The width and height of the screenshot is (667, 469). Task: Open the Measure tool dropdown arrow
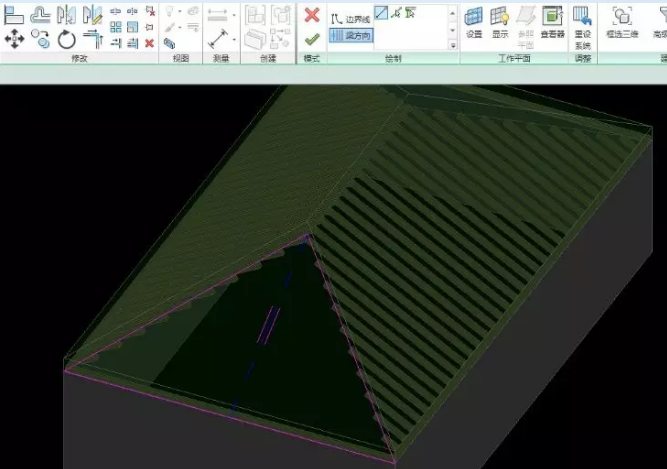tap(234, 40)
